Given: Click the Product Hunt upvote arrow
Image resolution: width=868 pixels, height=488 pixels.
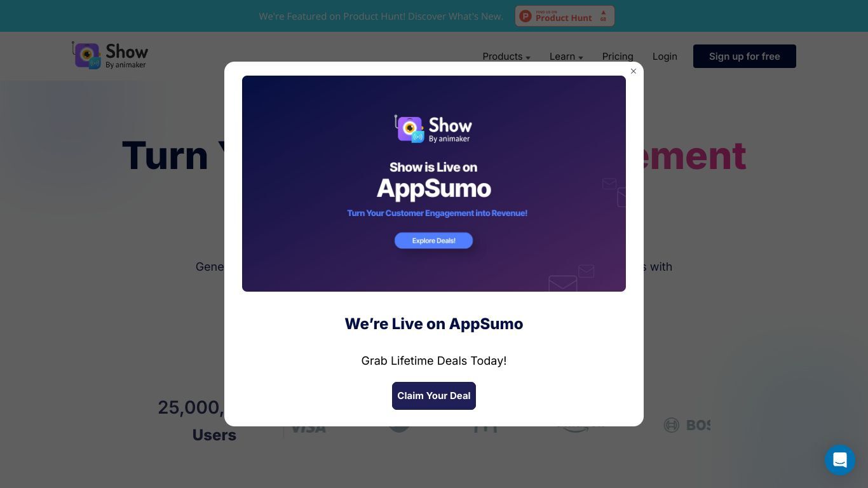Looking at the screenshot, I should point(603,12).
